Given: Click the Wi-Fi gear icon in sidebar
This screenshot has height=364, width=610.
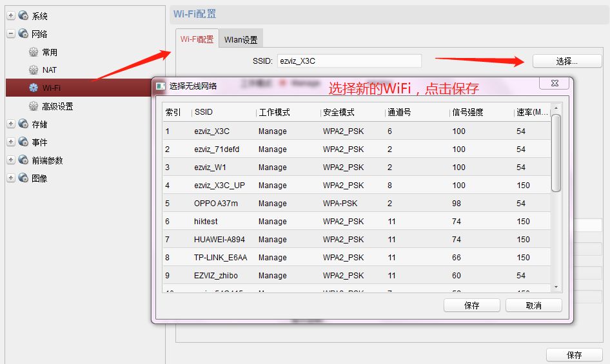Looking at the screenshot, I should click(34, 88).
